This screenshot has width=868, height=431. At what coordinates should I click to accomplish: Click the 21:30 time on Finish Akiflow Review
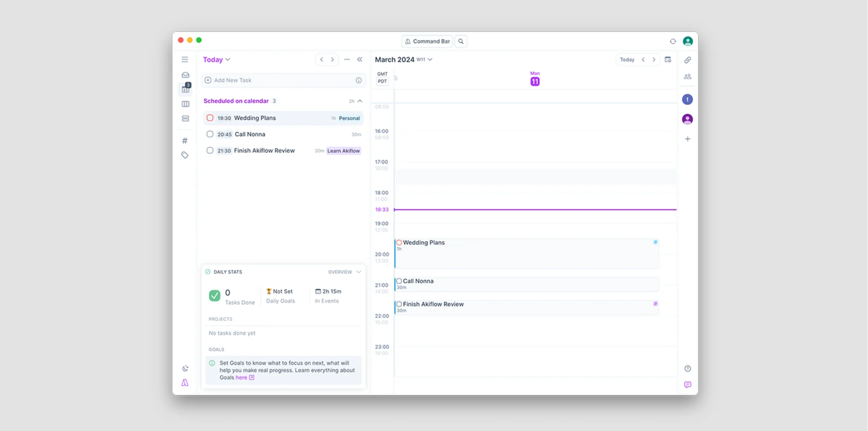(224, 151)
